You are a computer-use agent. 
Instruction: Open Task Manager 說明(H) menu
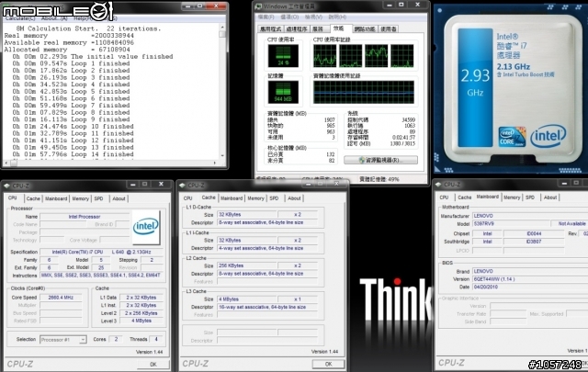tap(337, 17)
